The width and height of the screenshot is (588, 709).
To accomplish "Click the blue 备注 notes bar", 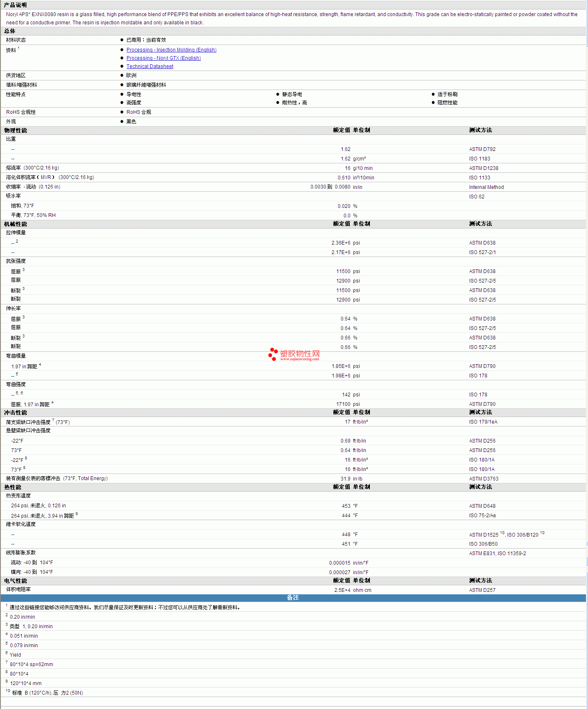I will coord(293,598).
